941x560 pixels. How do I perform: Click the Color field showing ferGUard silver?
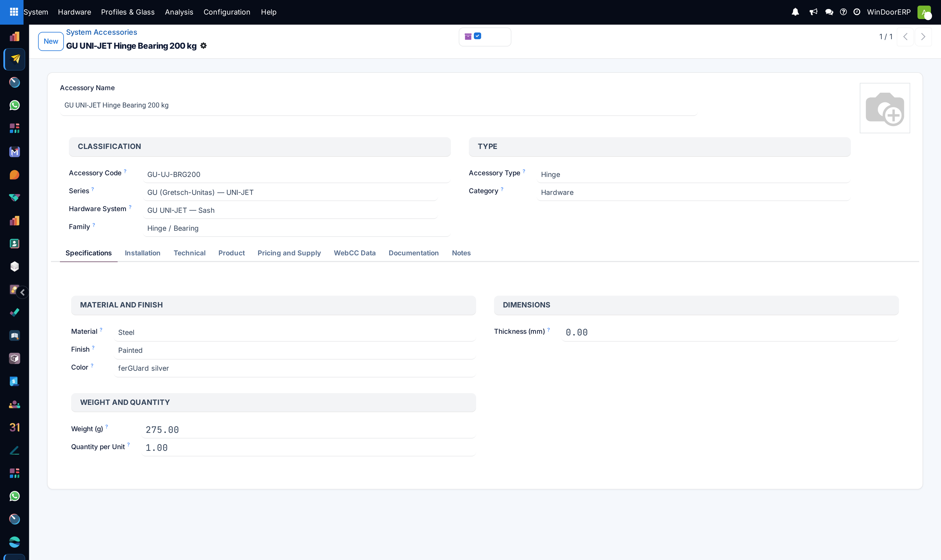(295, 368)
